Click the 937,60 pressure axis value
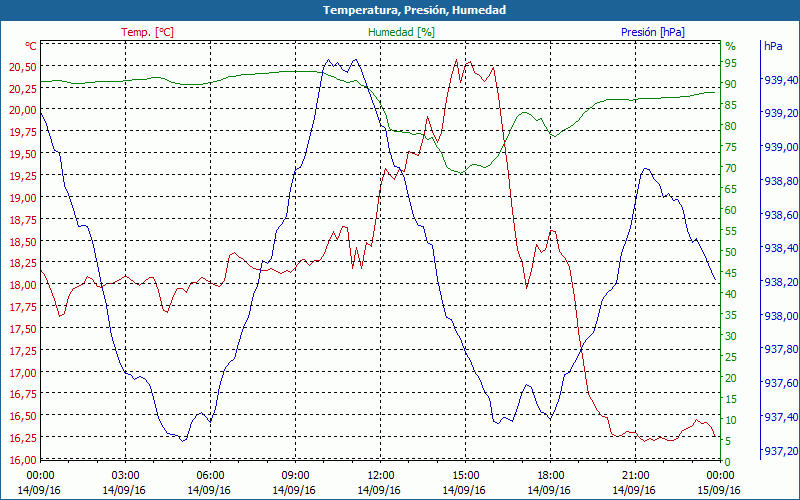 click(779, 383)
